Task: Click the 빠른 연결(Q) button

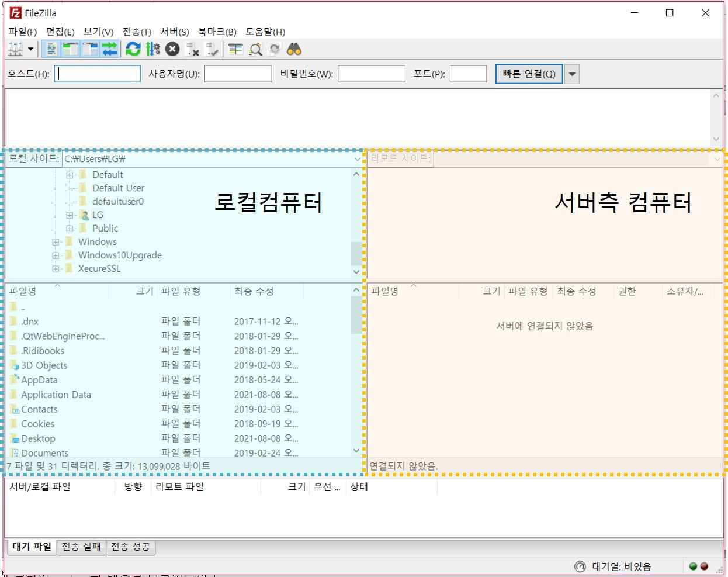Action: (x=529, y=74)
